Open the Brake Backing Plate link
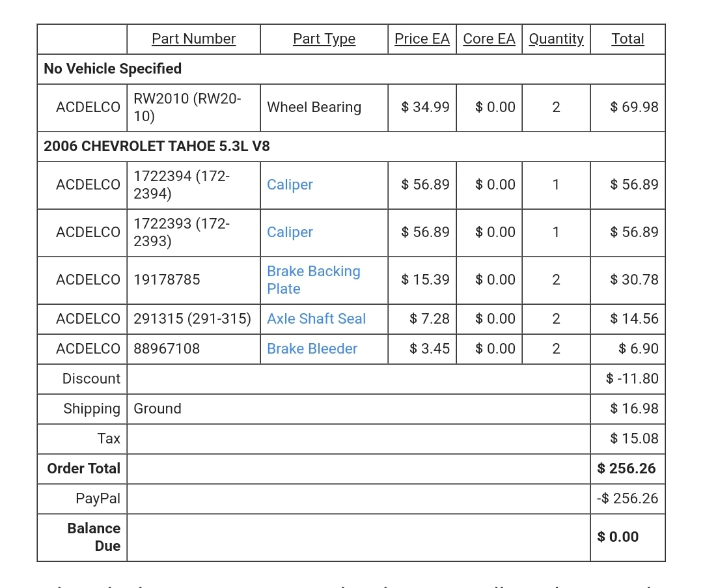 click(x=313, y=280)
